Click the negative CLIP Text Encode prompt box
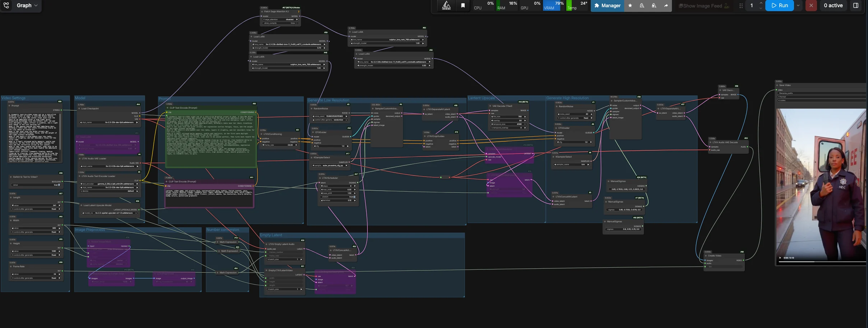868x328 pixels. click(209, 198)
